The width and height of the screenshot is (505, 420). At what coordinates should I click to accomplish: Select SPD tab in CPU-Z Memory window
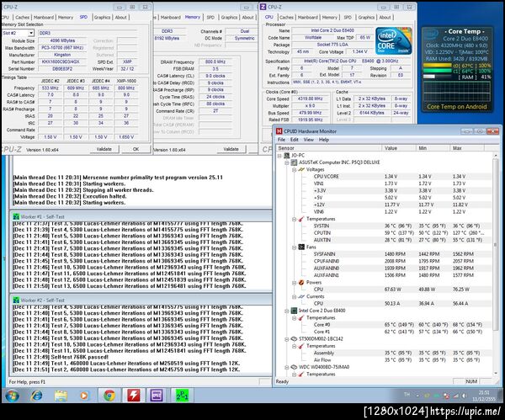210,18
